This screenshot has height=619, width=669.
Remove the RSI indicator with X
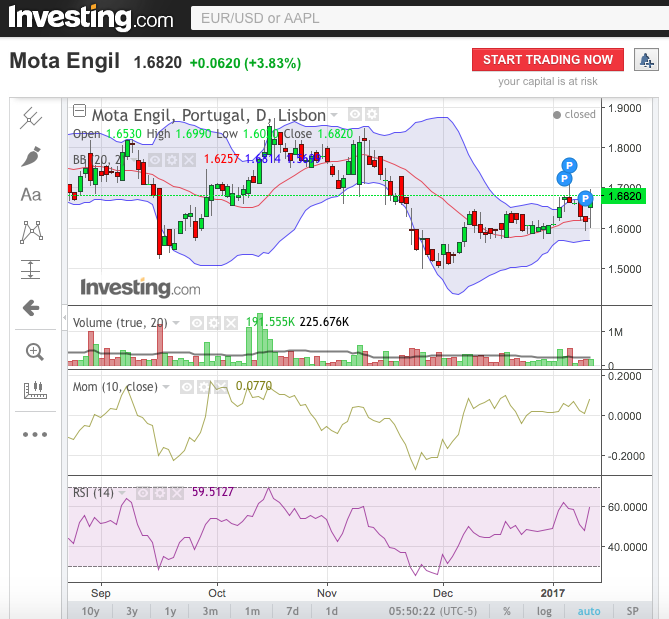pos(177,494)
